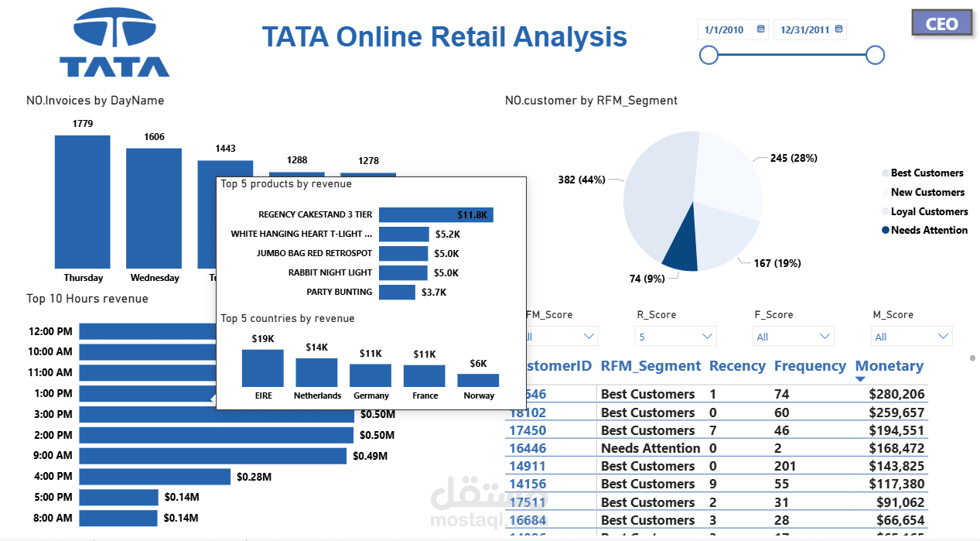This screenshot has height=541, width=980.
Task: Click the 3:00 PM revenue bar
Action: coord(217,414)
